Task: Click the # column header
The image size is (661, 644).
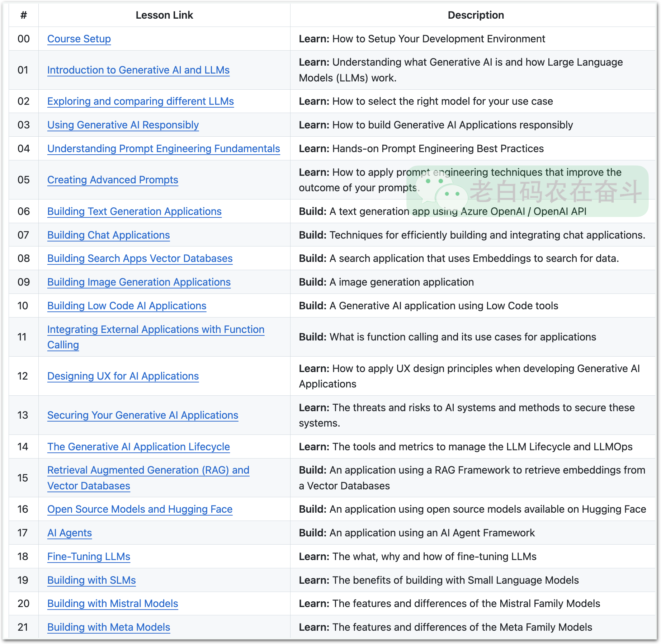Action: 24,15
